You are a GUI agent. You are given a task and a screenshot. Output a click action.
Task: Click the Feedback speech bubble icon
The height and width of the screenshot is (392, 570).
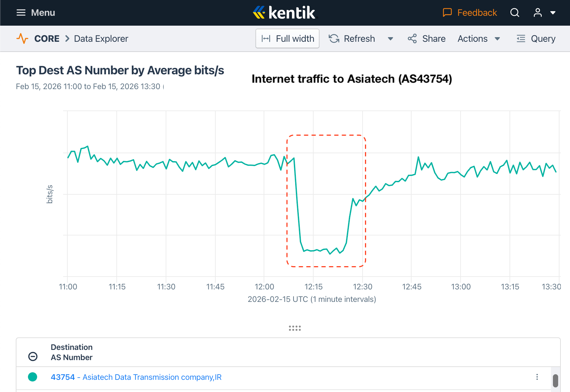coord(447,13)
